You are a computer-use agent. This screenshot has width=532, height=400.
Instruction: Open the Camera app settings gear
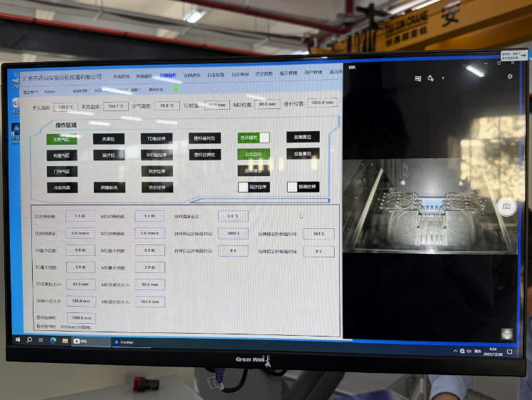(510, 76)
